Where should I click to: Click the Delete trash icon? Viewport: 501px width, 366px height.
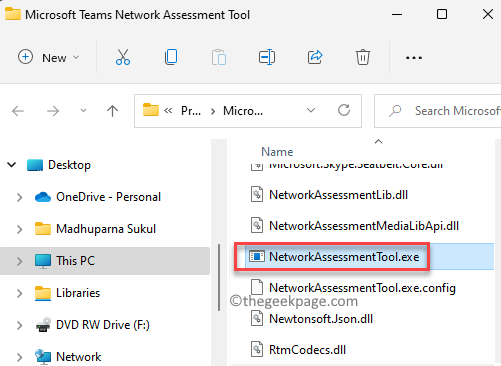click(363, 57)
